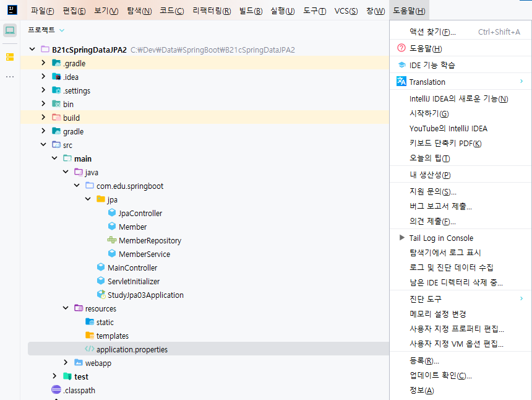Click the .settings folder icon
The image size is (532, 400).
coord(56,90)
